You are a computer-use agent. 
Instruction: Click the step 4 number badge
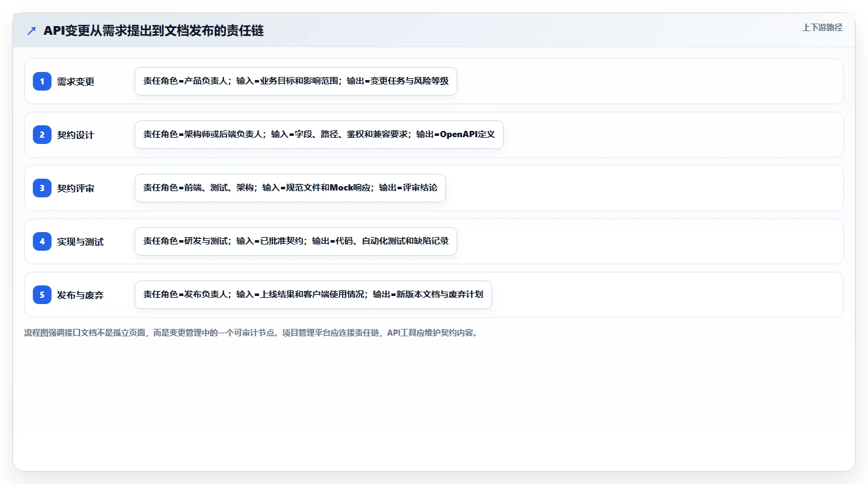[x=42, y=241]
